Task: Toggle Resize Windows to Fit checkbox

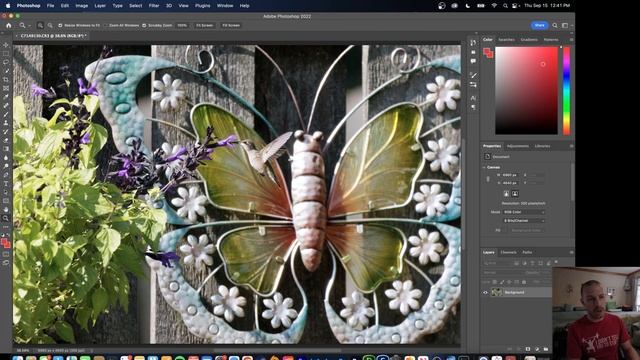Action: pos(60,25)
